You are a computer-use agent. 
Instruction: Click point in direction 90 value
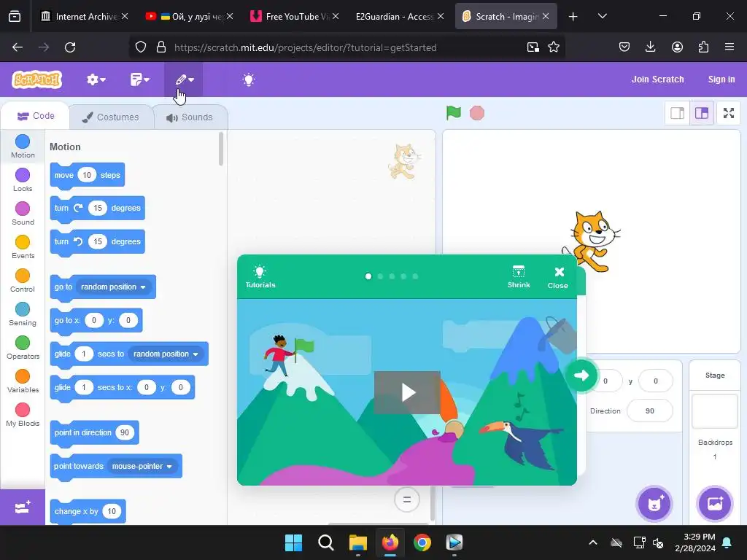[x=124, y=432]
